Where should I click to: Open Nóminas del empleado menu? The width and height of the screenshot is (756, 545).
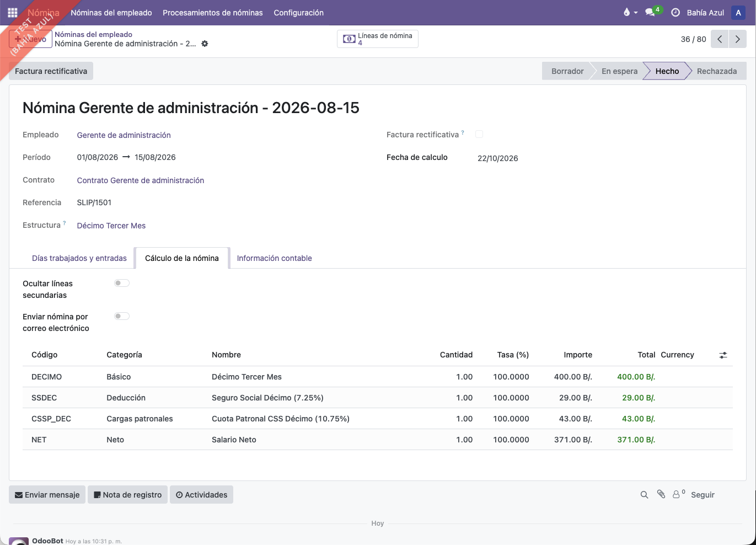tap(111, 13)
